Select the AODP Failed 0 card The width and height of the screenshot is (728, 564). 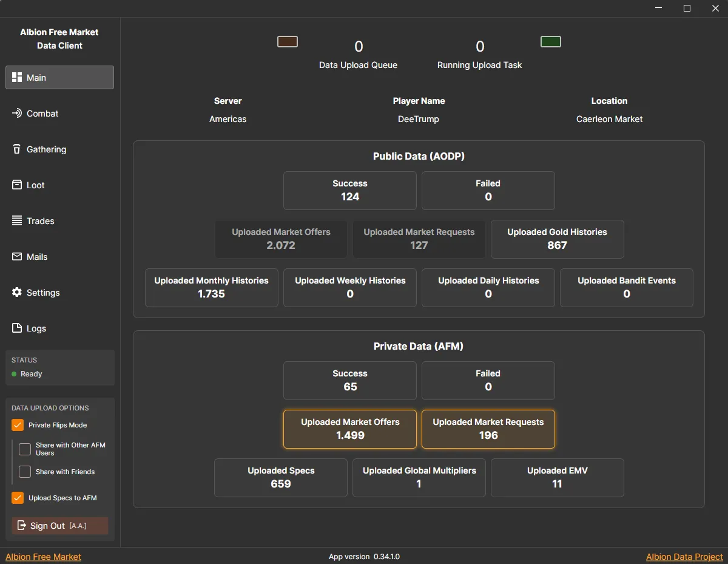click(488, 191)
